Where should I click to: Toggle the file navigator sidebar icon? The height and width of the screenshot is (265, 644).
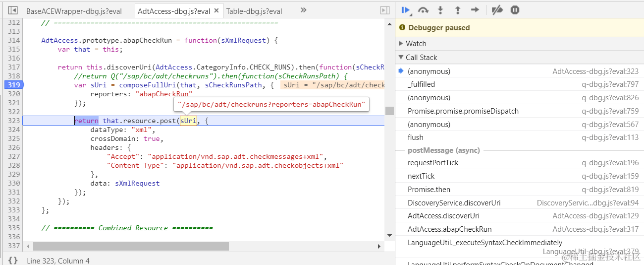coord(13,10)
